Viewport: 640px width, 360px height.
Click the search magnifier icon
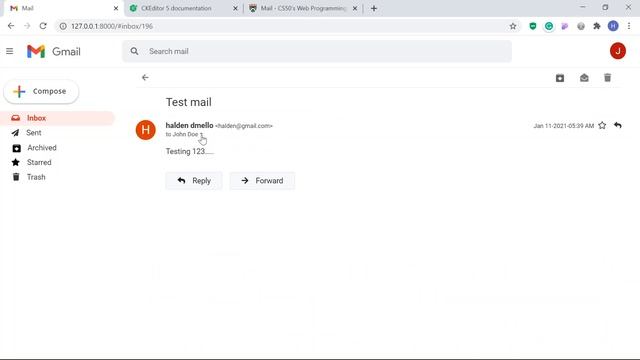coord(134,51)
